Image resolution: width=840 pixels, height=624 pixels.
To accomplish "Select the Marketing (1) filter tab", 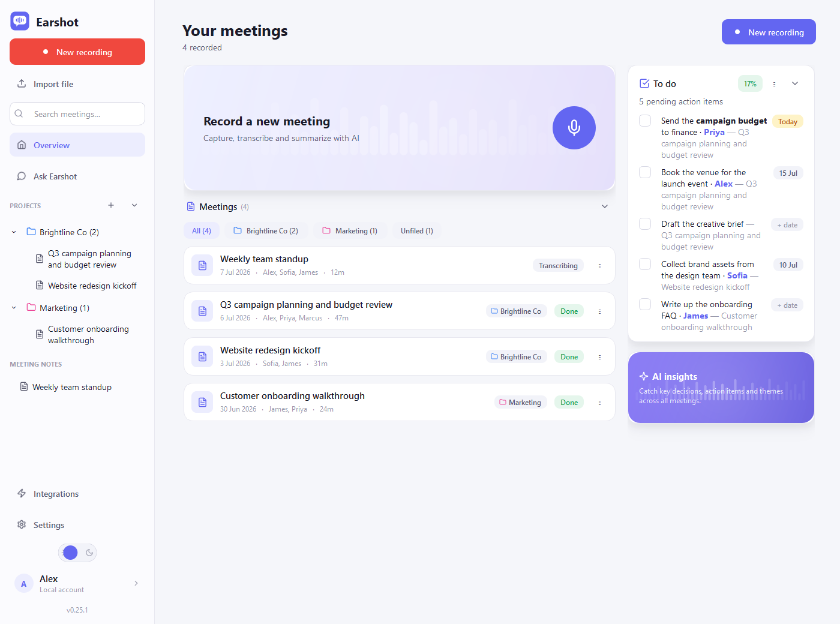I will coord(350,231).
